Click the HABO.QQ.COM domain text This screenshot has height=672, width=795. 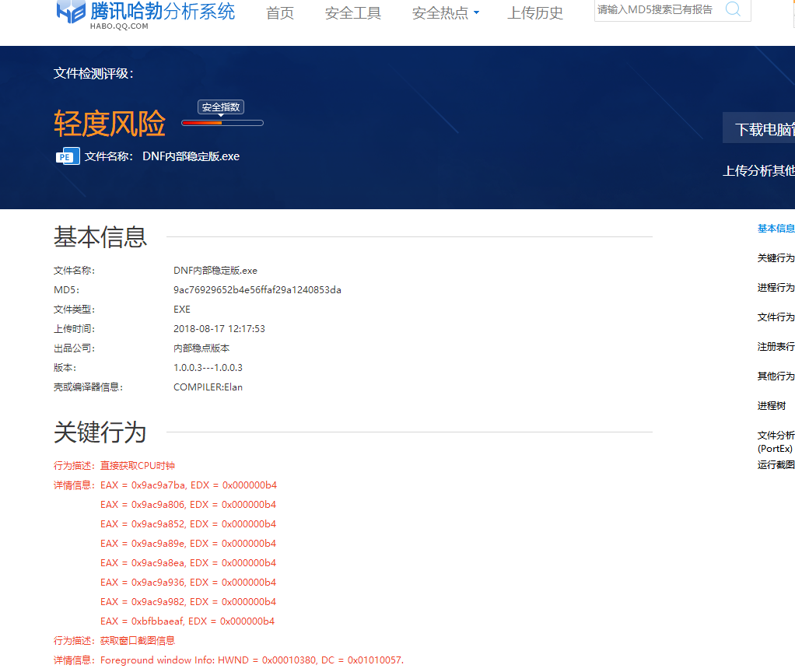119,26
